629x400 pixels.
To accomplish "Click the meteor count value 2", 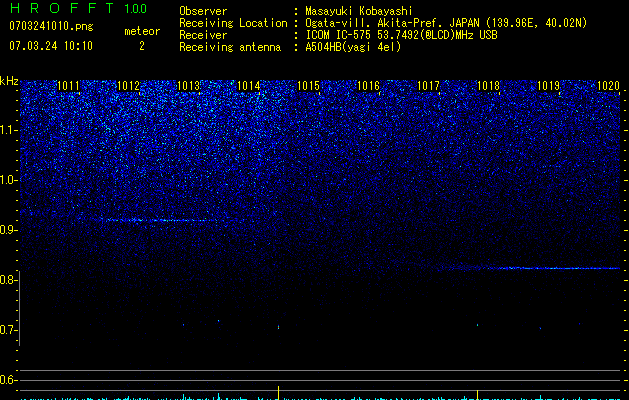I will [x=142, y=46].
